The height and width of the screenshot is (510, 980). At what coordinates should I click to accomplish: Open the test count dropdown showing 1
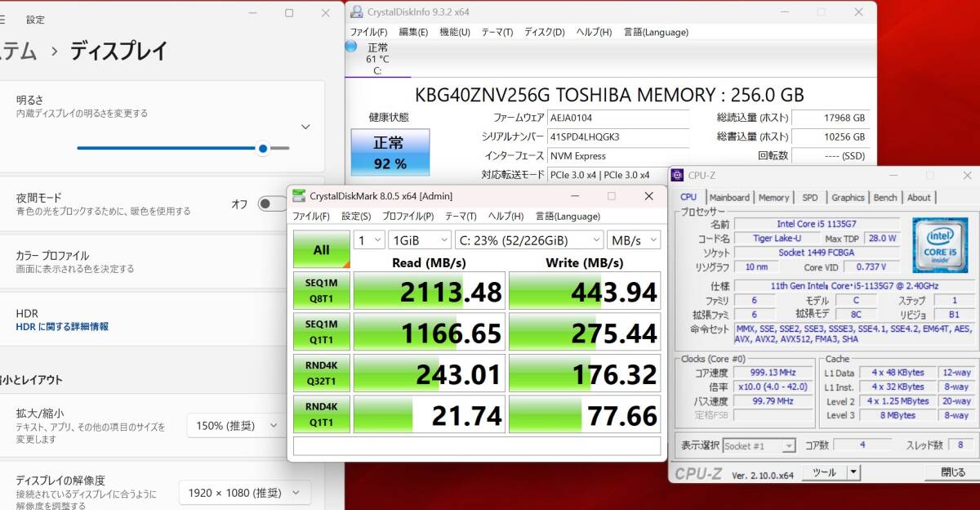369,240
